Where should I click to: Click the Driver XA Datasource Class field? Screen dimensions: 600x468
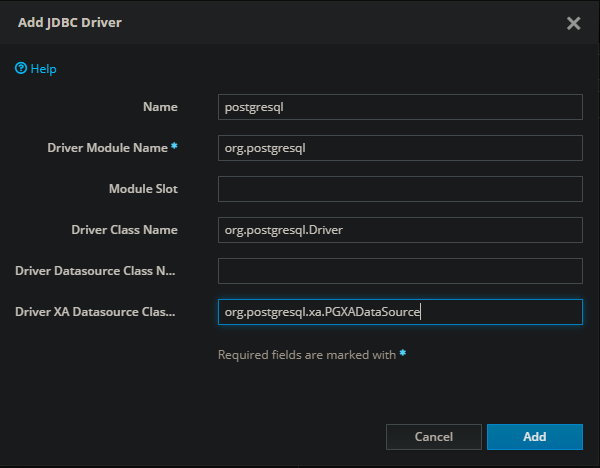(400, 312)
